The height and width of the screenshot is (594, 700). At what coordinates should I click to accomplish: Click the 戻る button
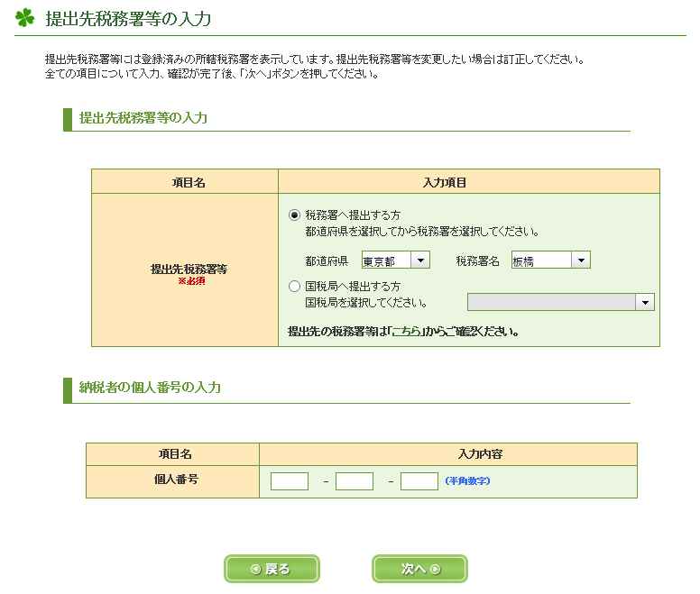pos(272,569)
